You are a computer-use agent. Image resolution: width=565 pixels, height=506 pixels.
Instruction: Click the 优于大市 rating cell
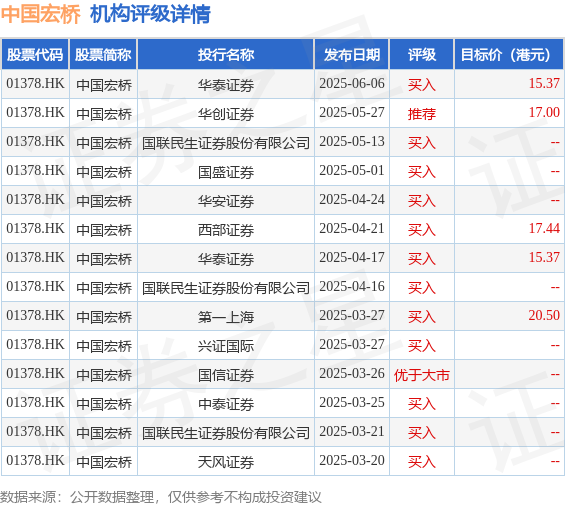[x=422, y=375]
